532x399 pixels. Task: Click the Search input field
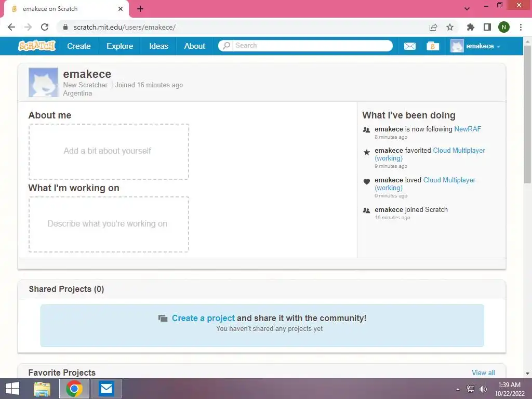312,46
